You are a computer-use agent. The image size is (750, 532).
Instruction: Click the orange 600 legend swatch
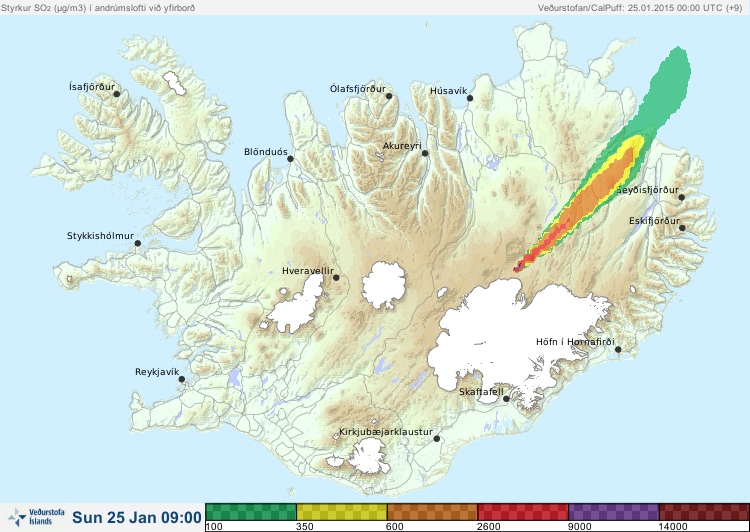tap(432, 512)
